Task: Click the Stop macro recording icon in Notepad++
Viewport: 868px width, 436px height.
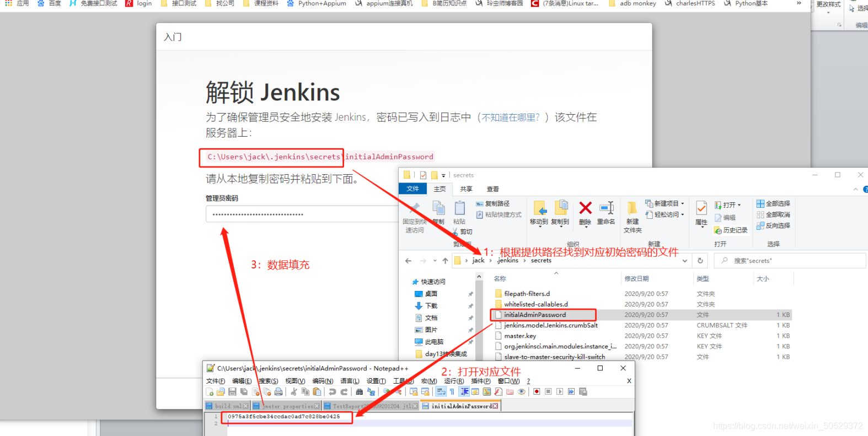Action: pyautogui.click(x=548, y=392)
